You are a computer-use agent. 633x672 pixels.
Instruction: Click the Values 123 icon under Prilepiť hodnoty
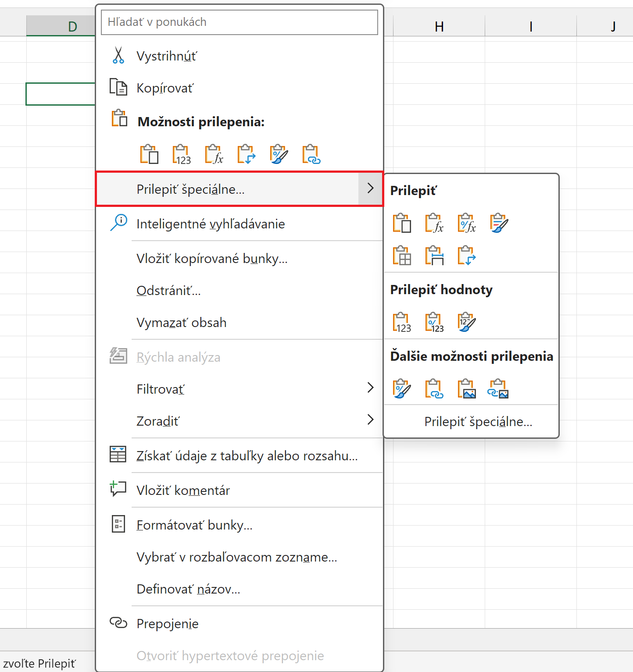click(402, 323)
